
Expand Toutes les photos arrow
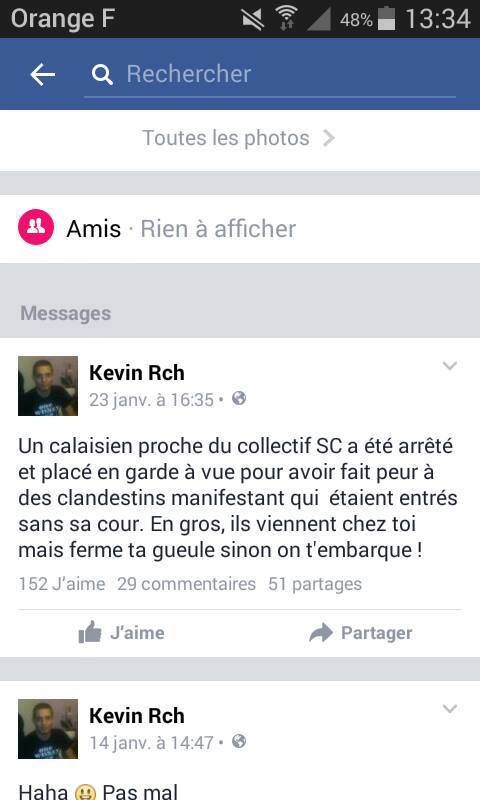(329, 138)
